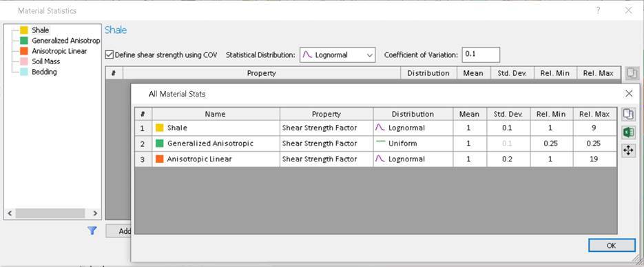Click OK in All Material Stats
644x267 pixels.
click(612, 246)
